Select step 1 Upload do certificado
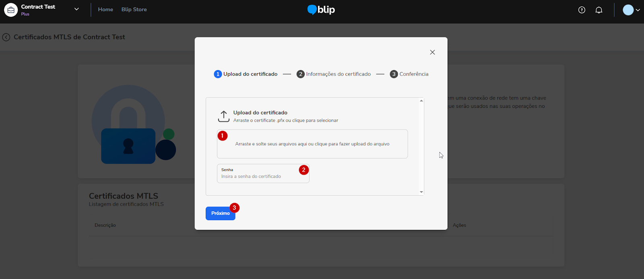Screen dimensions: 644x279 (x=246, y=74)
